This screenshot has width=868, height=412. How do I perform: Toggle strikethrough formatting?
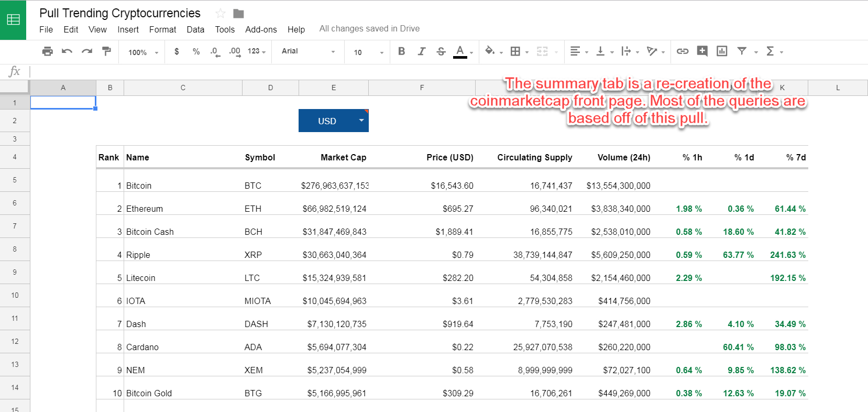tap(441, 51)
